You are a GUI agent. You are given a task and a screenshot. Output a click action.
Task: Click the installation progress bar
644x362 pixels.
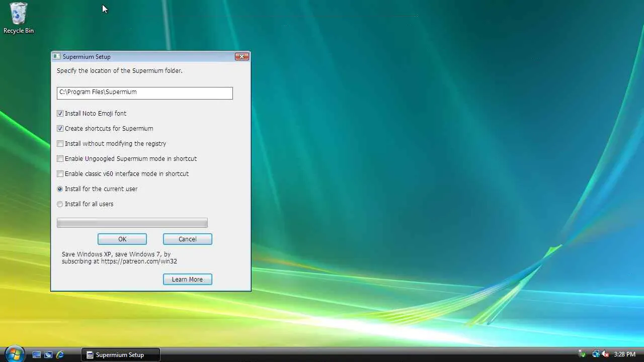coord(132,223)
